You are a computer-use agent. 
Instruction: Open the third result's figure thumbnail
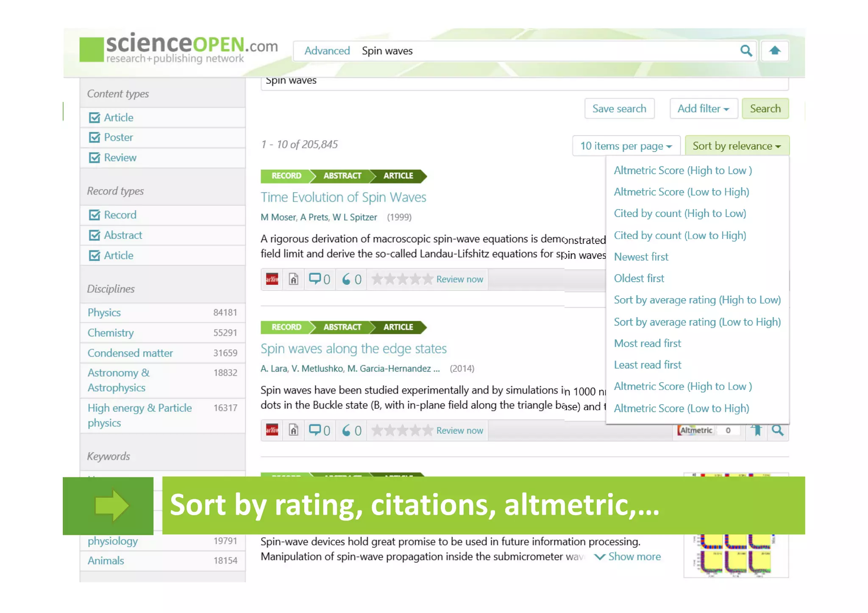tap(736, 555)
